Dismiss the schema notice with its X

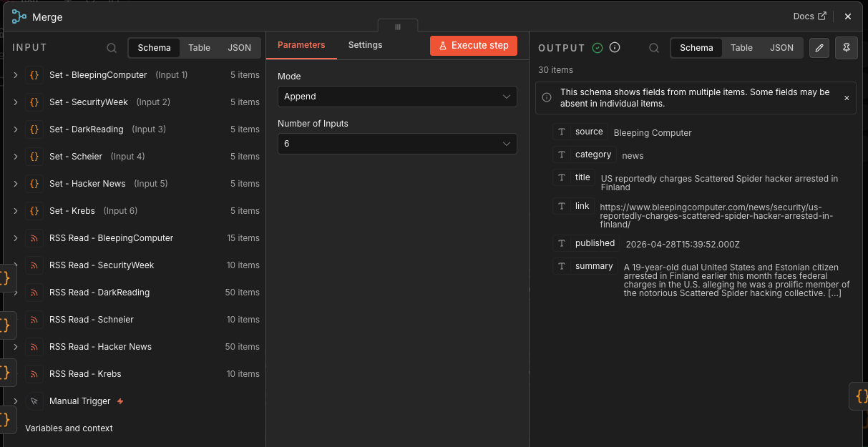[x=847, y=98]
